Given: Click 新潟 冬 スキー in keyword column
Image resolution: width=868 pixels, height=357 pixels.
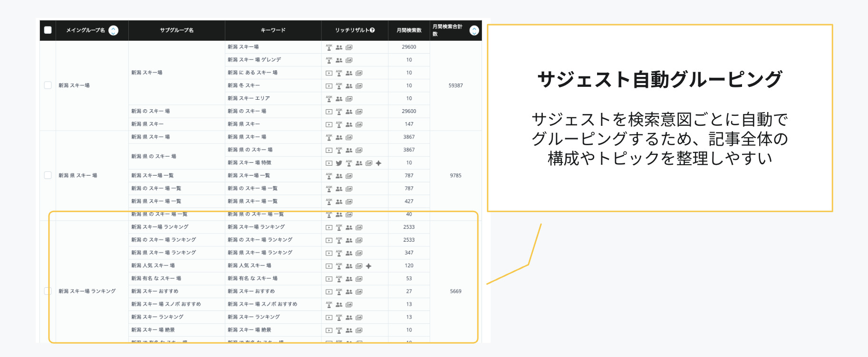Looking at the screenshot, I should coord(244,85).
